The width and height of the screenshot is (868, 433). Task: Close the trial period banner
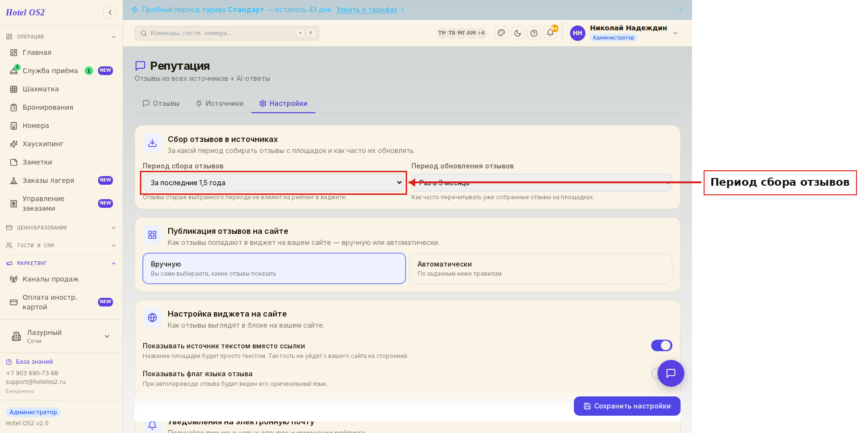(681, 10)
